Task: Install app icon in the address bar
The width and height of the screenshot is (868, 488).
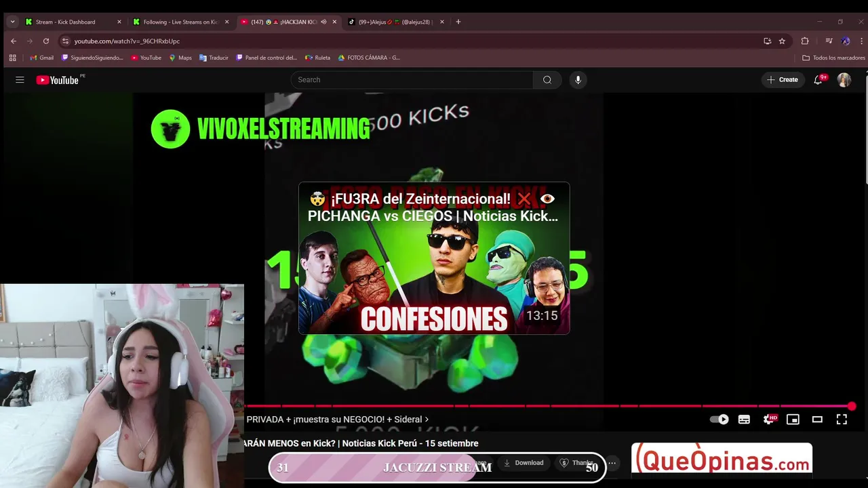Action: coord(767,41)
